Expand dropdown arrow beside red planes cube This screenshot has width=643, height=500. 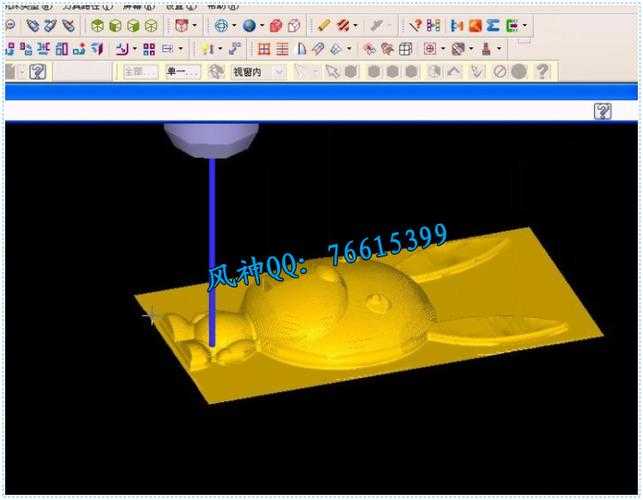click(194, 26)
